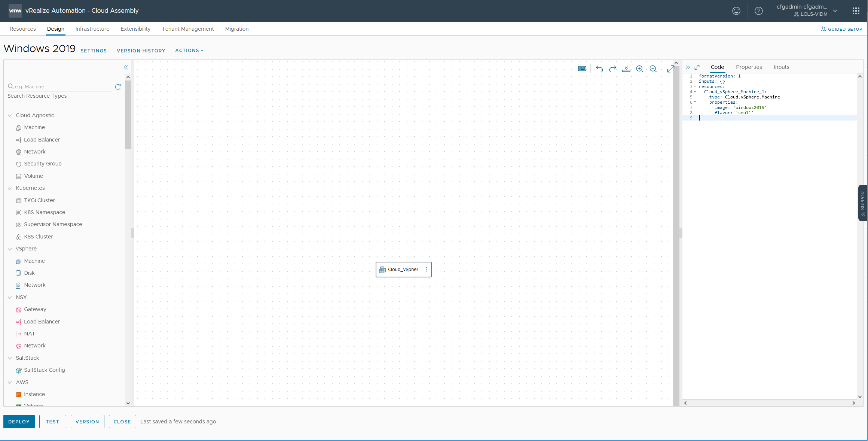Select SaltStack Config resource
Image resolution: width=868 pixels, height=441 pixels.
click(x=40, y=370)
